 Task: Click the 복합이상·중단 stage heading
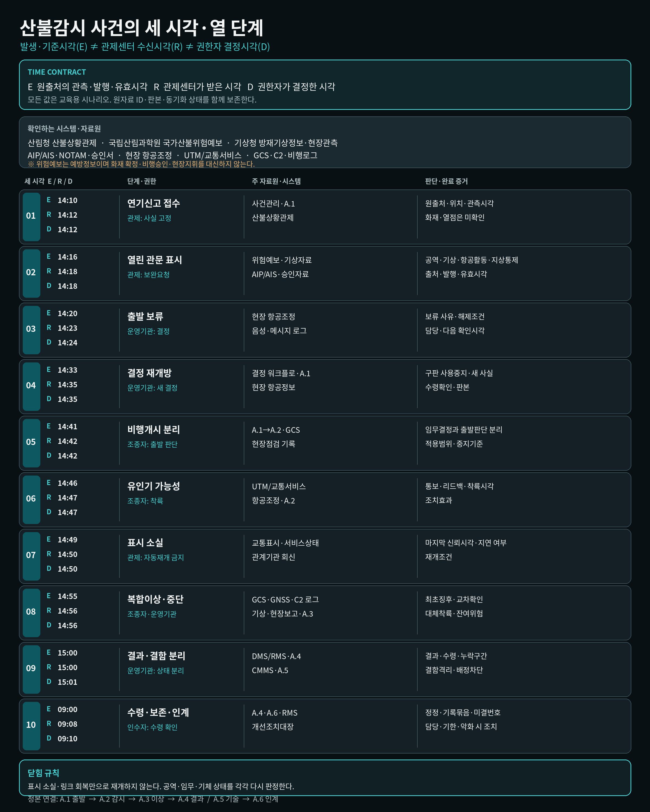click(x=155, y=599)
